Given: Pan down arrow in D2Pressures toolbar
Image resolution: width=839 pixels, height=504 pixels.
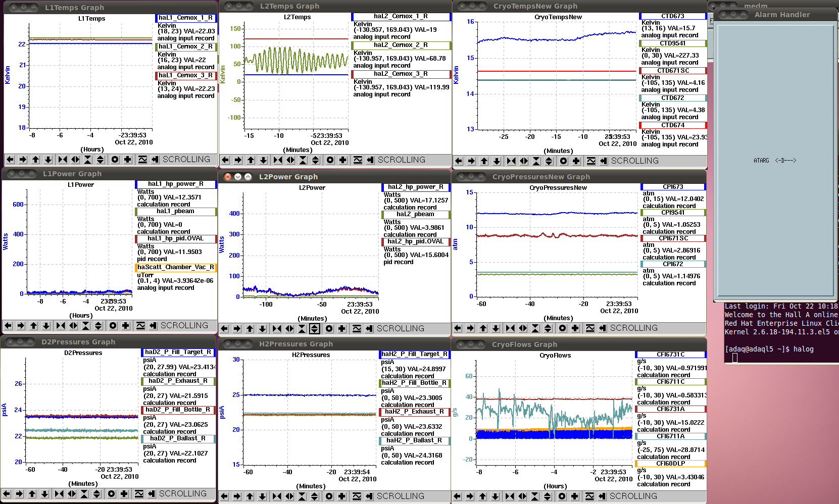Looking at the screenshot, I should pyautogui.click(x=44, y=494).
